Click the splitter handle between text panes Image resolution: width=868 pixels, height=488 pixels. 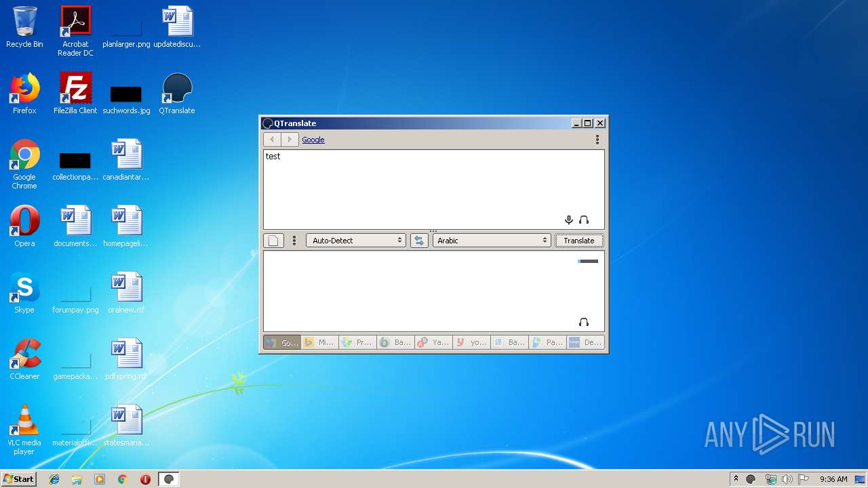[x=433, y=231]
